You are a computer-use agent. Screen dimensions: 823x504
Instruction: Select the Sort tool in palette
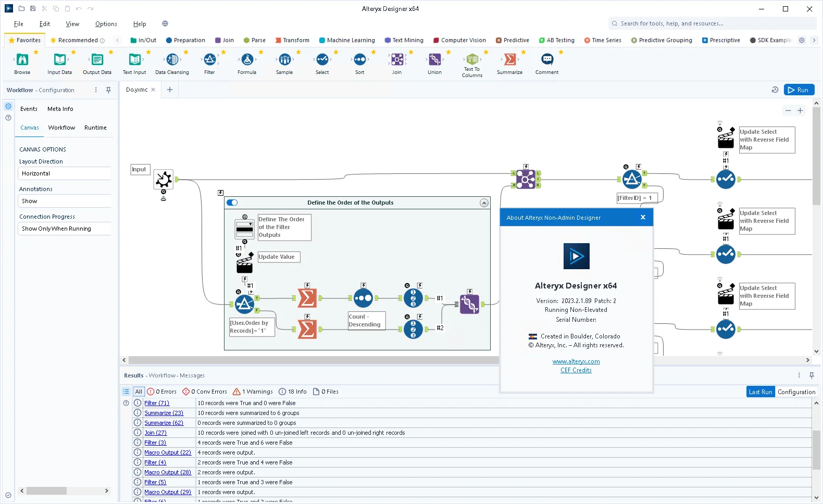pos(359,59)
